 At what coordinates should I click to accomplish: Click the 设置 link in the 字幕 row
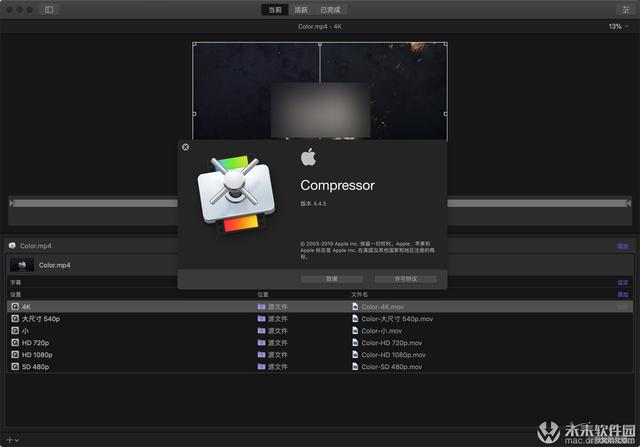[x=623, y=282]
